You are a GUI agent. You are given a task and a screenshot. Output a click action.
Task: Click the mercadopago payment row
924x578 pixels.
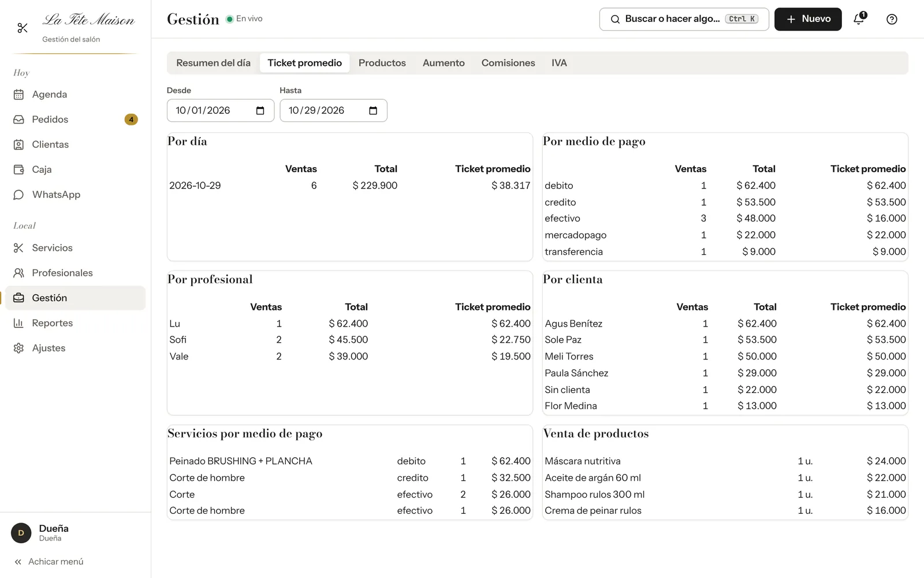point(725,235)
